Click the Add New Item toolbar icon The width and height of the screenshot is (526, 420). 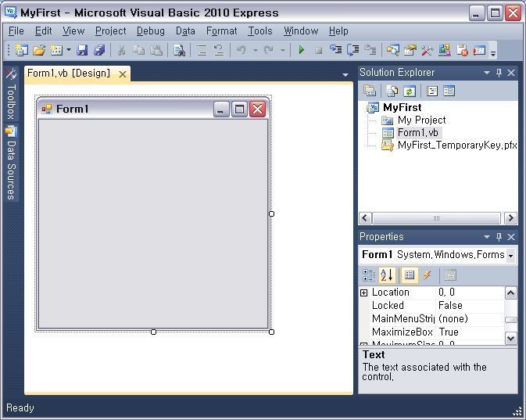56,50
